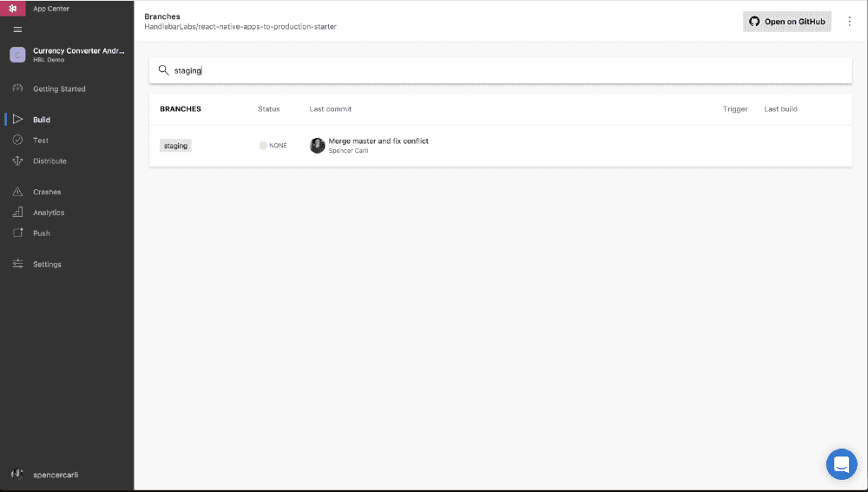Screen dimensions: 868x492
Task: Click the Test checkmark icon
Action: [17, 140]
